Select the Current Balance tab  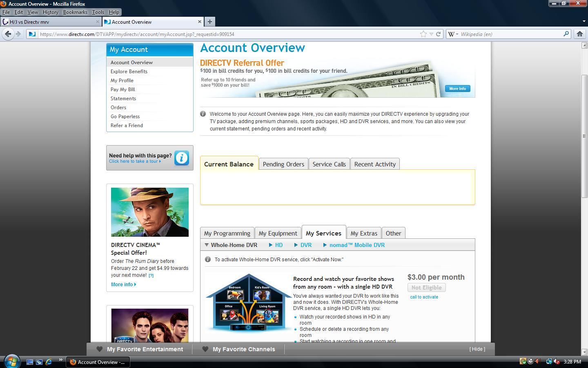229,164
